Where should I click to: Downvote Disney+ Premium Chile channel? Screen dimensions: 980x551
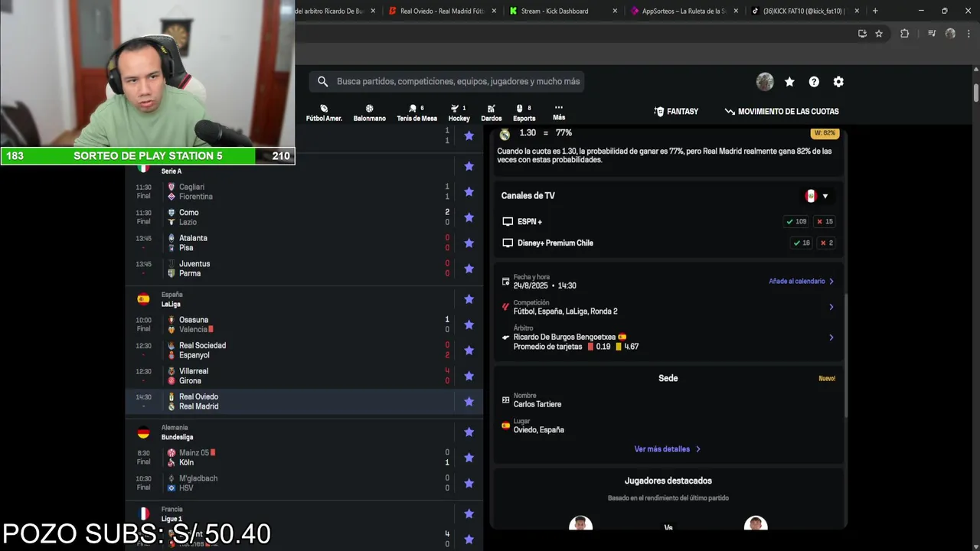click(826, 243)
